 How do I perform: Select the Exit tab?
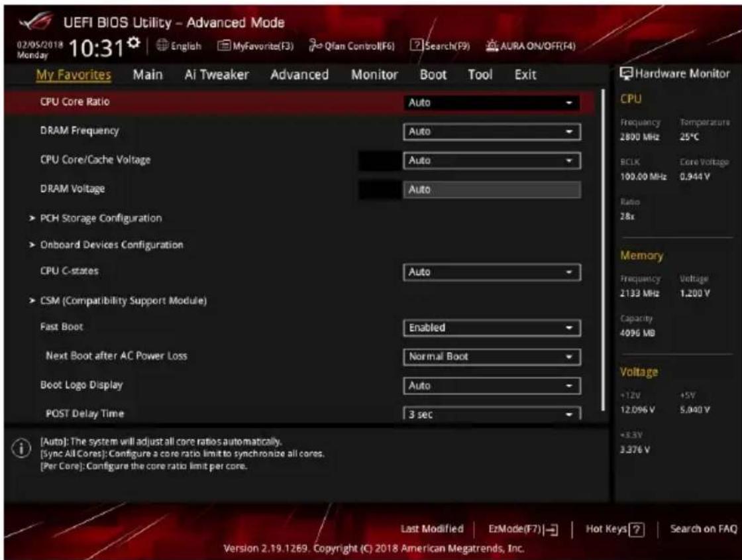point(525,75)
